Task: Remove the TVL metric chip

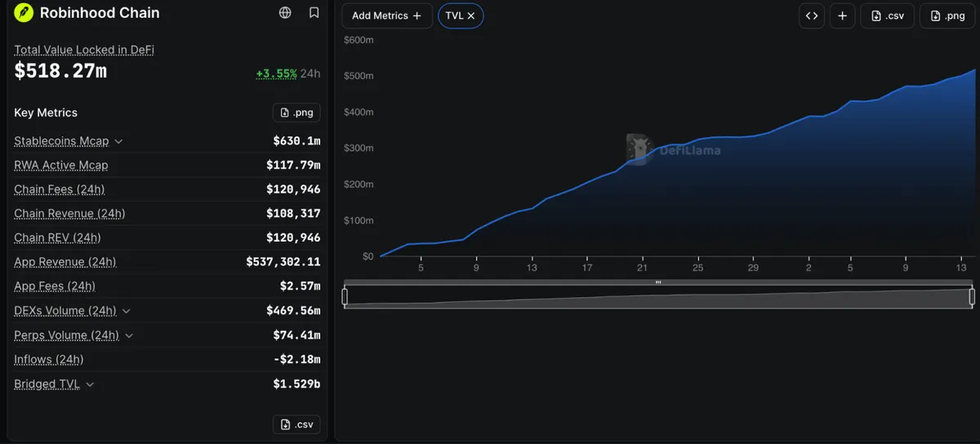Action: coord(471,16)
